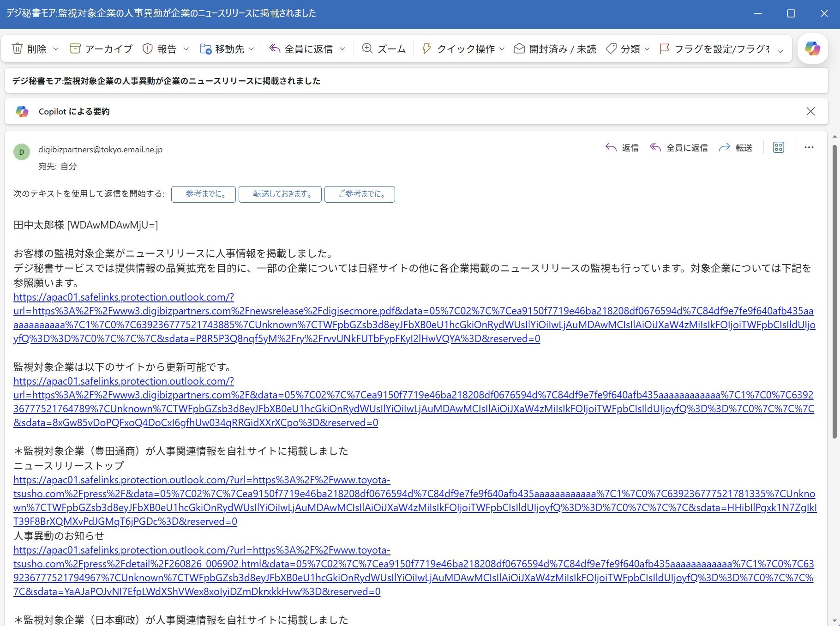The width and height of the screenshot is (840, 626).
Task: Open the toyota-tsusho press top link
Action: tap(415, 500)
